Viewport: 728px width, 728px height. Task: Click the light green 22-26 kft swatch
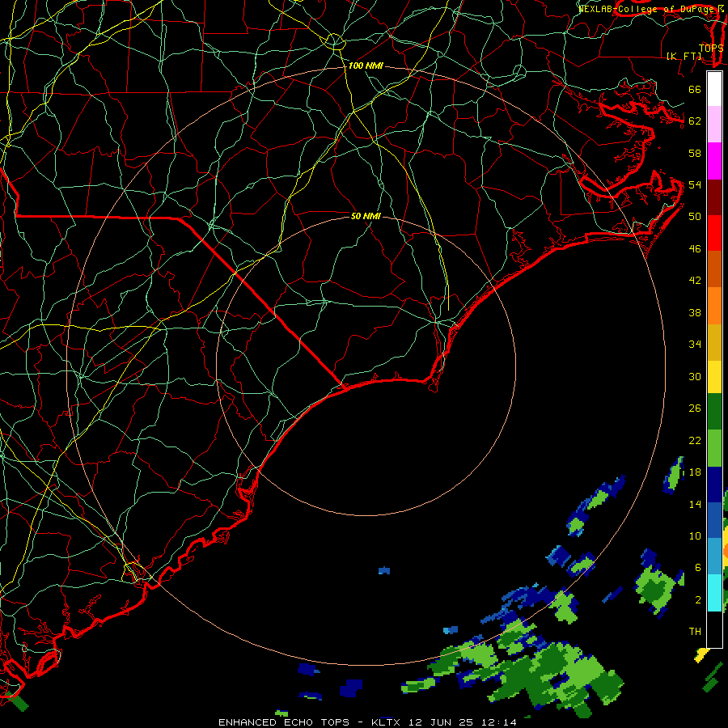tap(714, 448)
